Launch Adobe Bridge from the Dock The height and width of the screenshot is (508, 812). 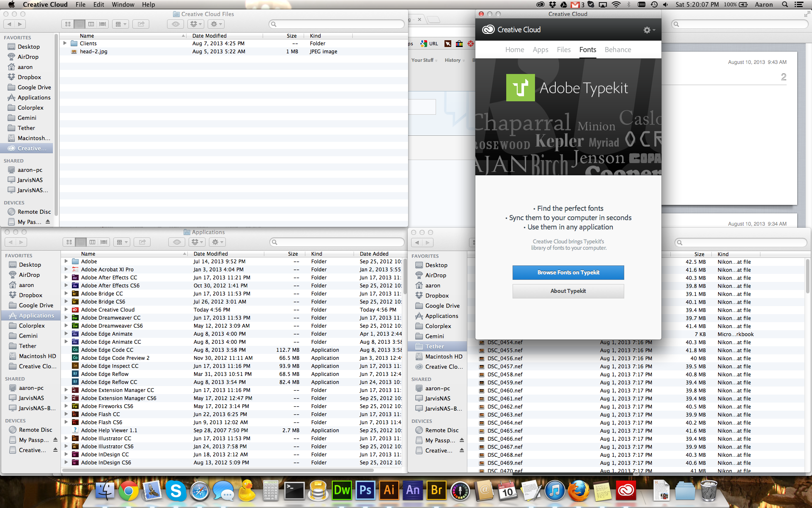point(436,490)
